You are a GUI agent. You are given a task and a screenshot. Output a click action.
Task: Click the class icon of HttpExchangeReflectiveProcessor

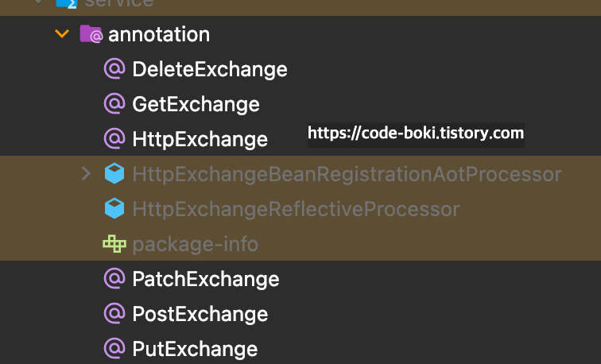point(114,209)
